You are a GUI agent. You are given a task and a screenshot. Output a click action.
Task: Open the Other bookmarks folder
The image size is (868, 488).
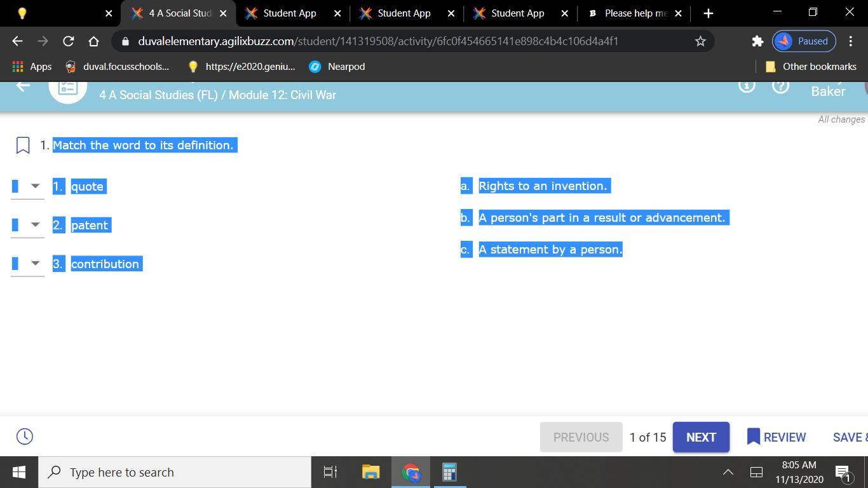pyautogui.click(x=811, y=67)
